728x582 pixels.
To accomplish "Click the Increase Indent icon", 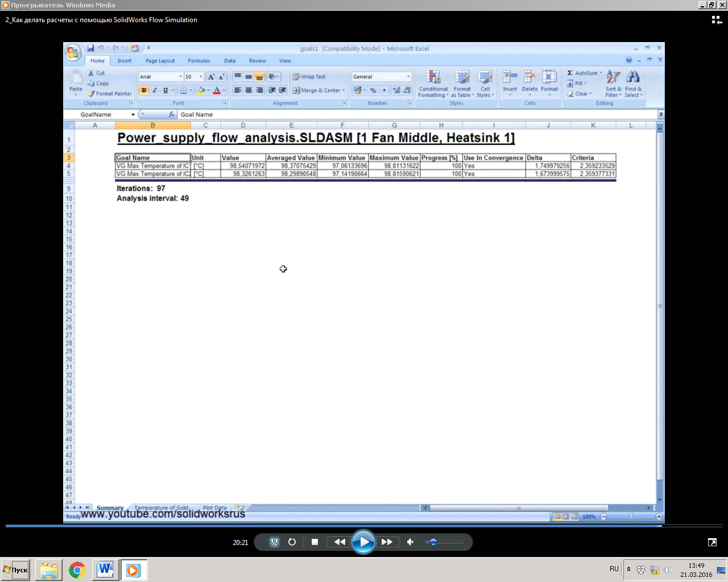I will coord(282,90).
